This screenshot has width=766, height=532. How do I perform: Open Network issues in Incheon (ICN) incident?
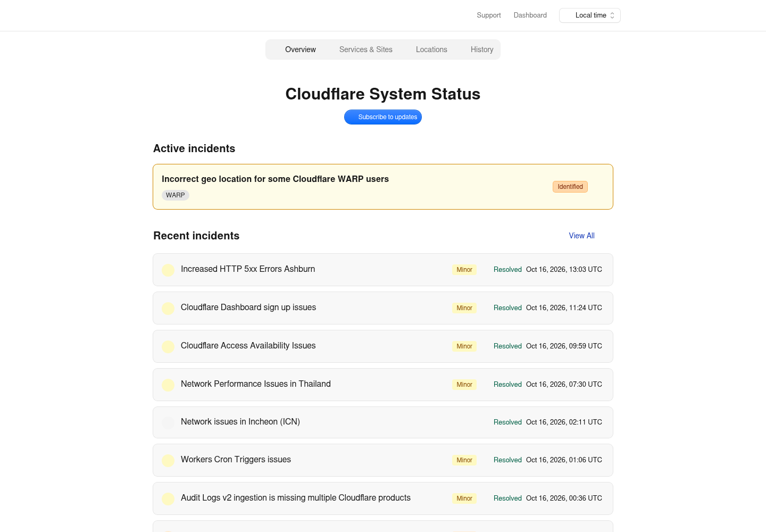tap(383, 422)
